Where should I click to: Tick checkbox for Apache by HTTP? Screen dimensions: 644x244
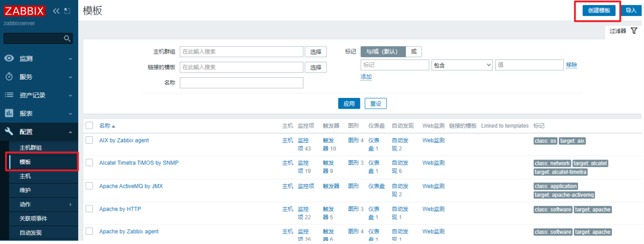coord(89,209)
